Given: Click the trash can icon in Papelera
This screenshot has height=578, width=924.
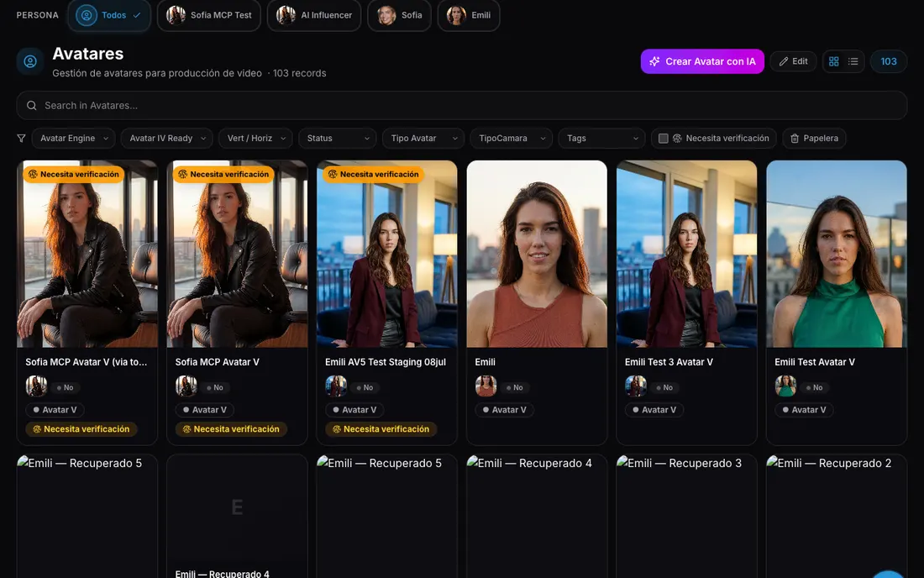Looking at the screenshot, I should click(x=795, y=139).
